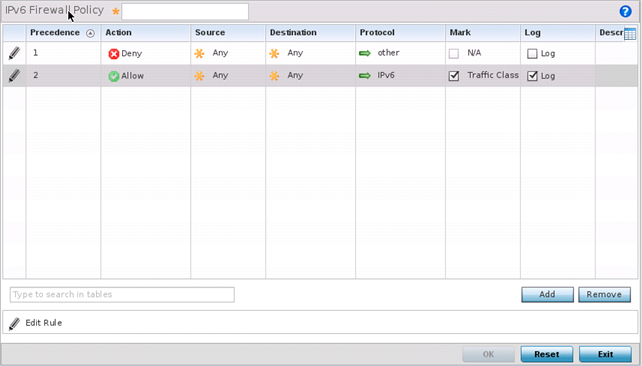The image size is (642, 366).
Task: Click the Edit Rule pencil icon
Action: coord(14,323)
